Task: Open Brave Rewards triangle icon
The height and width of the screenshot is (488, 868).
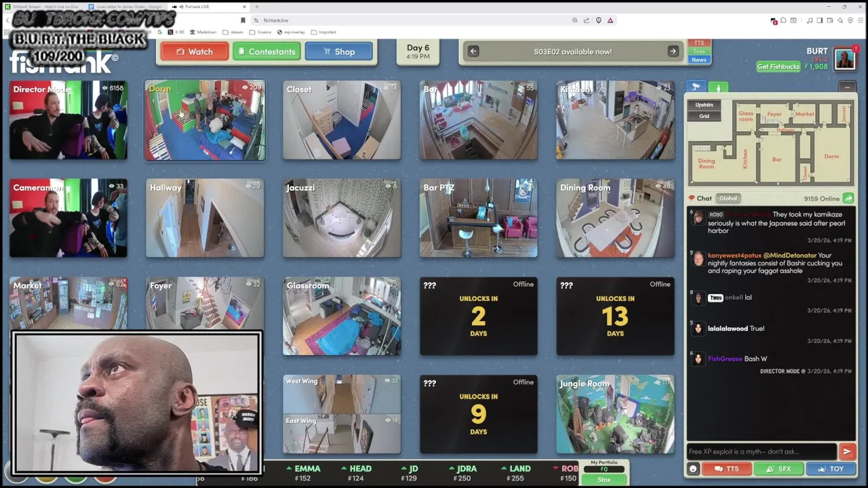Action: (610, 20)
